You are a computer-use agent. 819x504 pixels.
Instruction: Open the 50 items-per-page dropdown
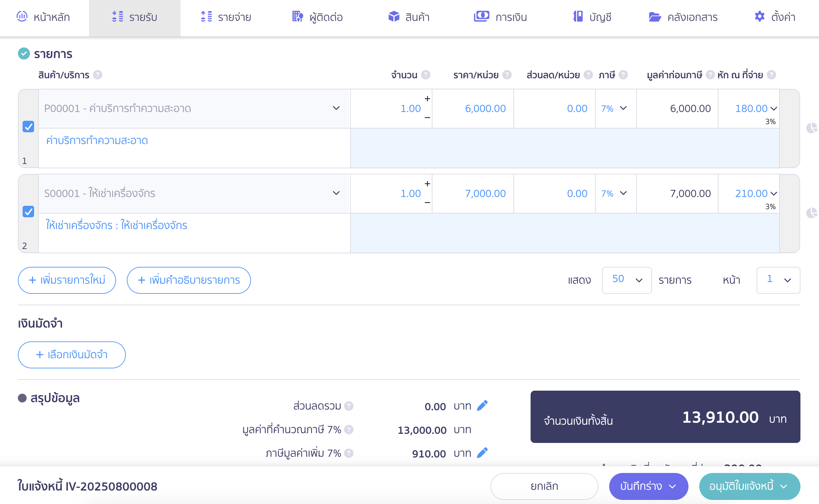click(x=627, y=280)
